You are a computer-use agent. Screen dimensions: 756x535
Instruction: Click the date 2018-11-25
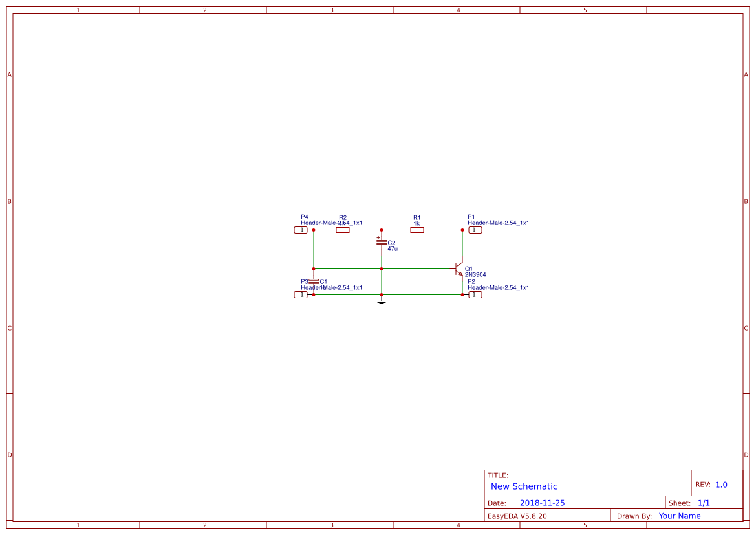point(542,503)
